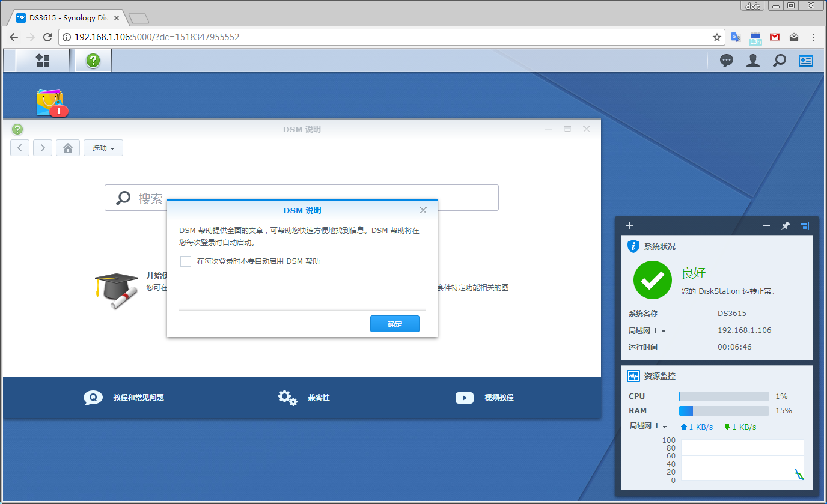Click the Gmail extension icon
827x504 pixels.
tap(775, 37)
